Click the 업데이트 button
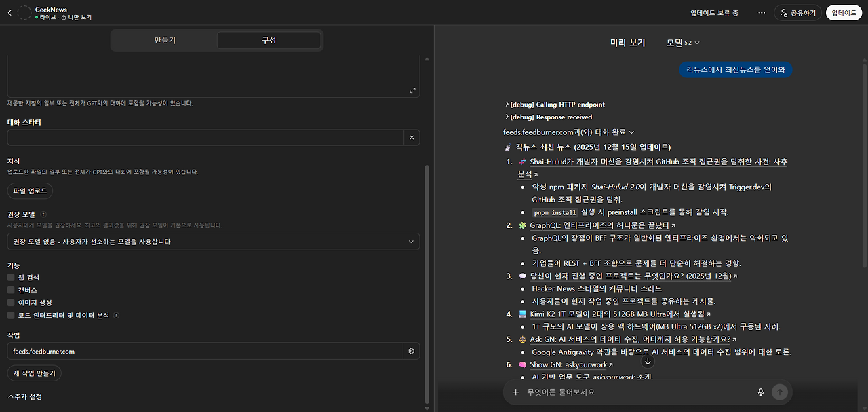This screenshot has height=412, width=868. click(844, 13)
